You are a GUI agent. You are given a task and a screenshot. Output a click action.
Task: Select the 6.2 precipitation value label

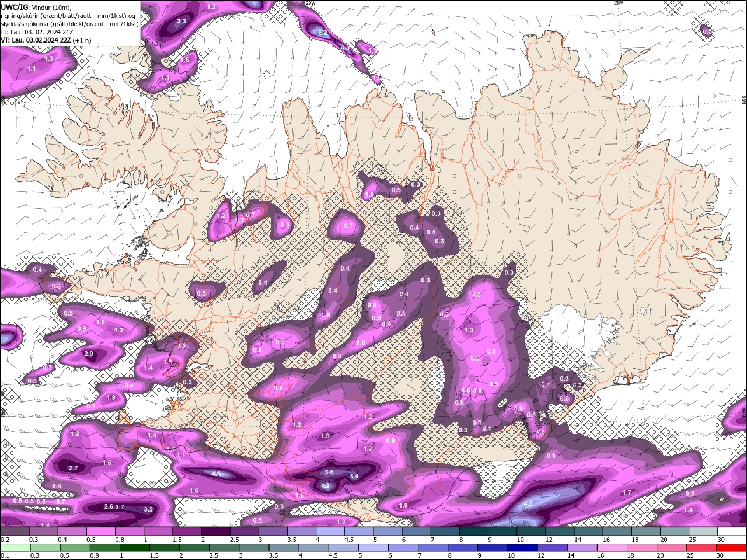(x=322, y=33)
